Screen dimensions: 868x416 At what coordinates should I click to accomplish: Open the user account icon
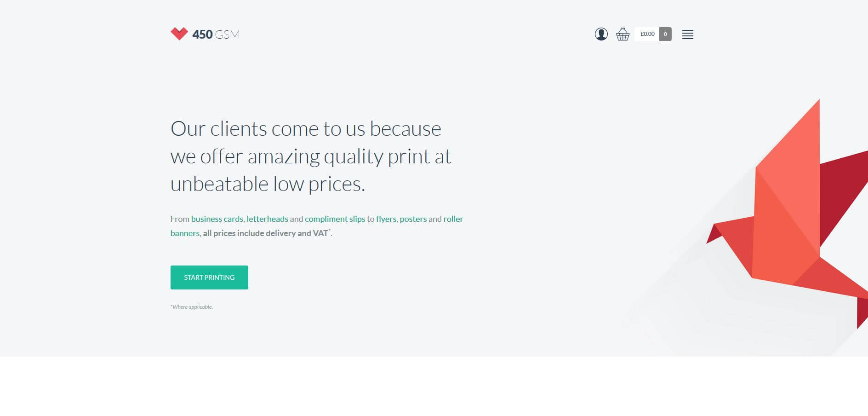click(601, 34)
